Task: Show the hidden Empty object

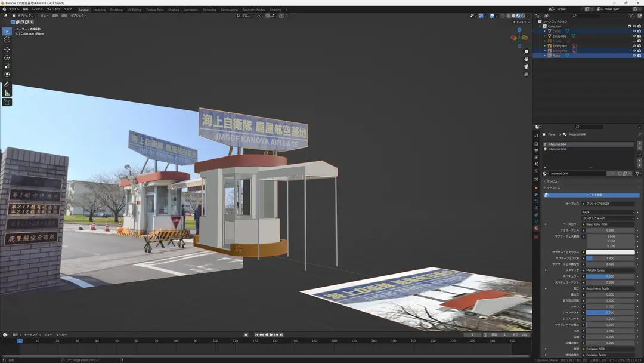Action: coord(634,41)
